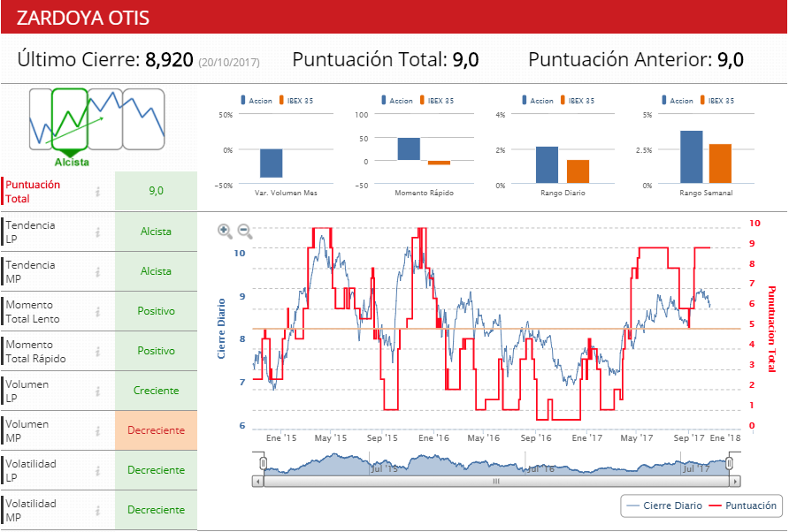Click the Rango Semanal chart caption
The width and height of the screenshot is (789, 532).
(x=706, y=193)
